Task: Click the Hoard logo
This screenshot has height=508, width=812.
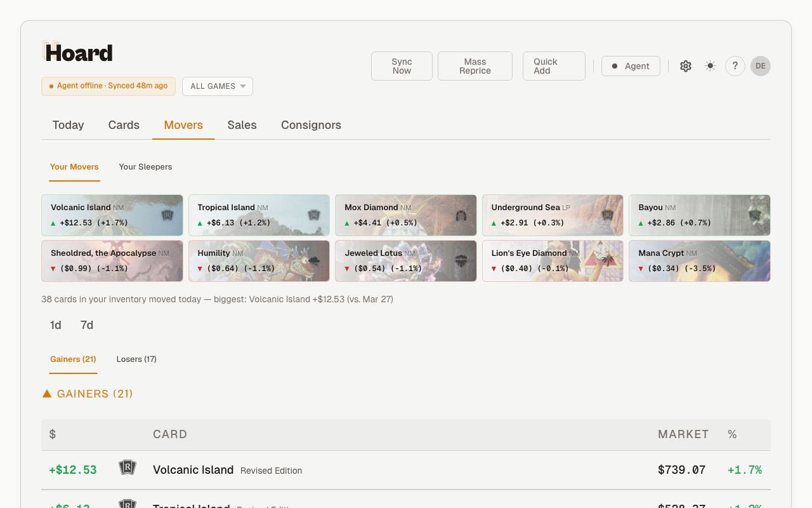Action: pyautogui.click(x=77, y=53)
